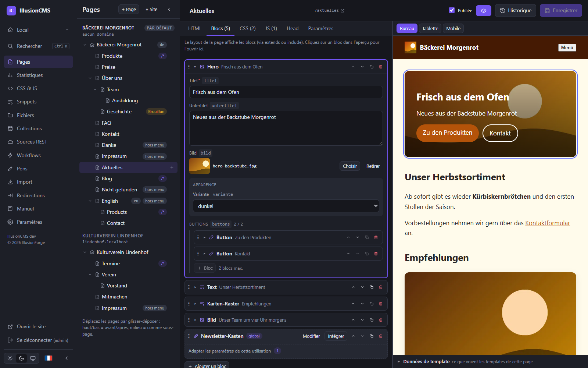Duplicate the Hero block via copy icon
This screenshot has width=588, height=368.
pos(372,67)
